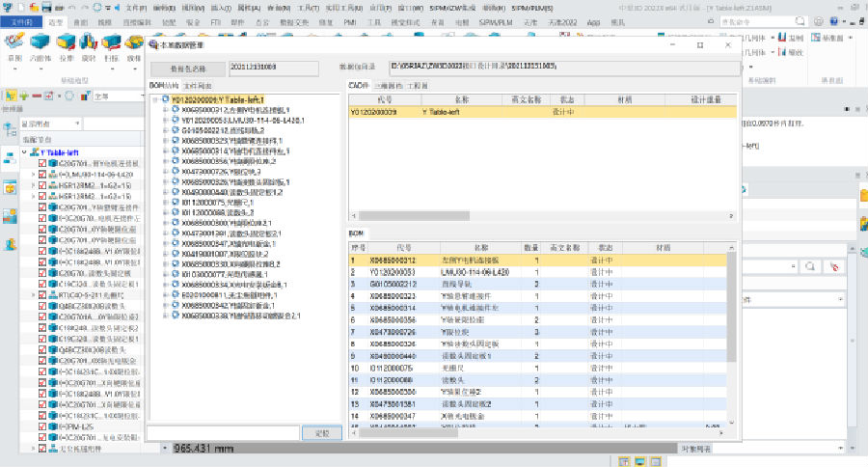Collapse the Y Table-left assembly tree node
Screen dimensions: 868x467
(26, 152)
